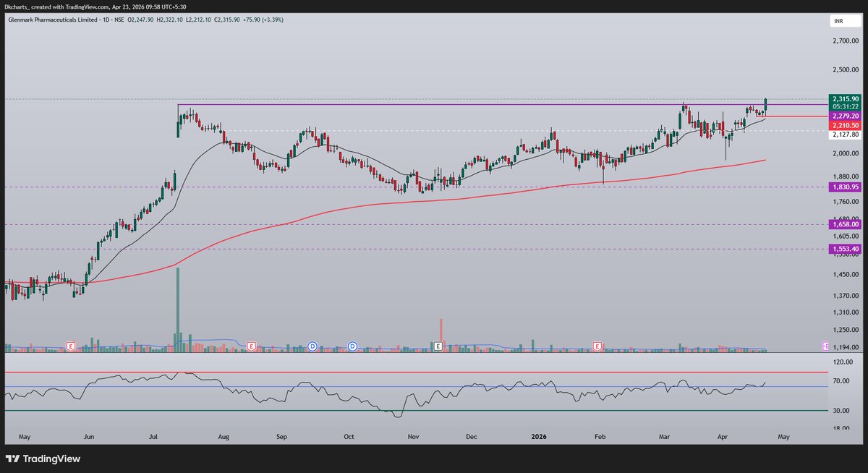This screenshot has height=473, width=868.
Task: Click the September dividend "D" marker
Action: [x=312, y=346]
